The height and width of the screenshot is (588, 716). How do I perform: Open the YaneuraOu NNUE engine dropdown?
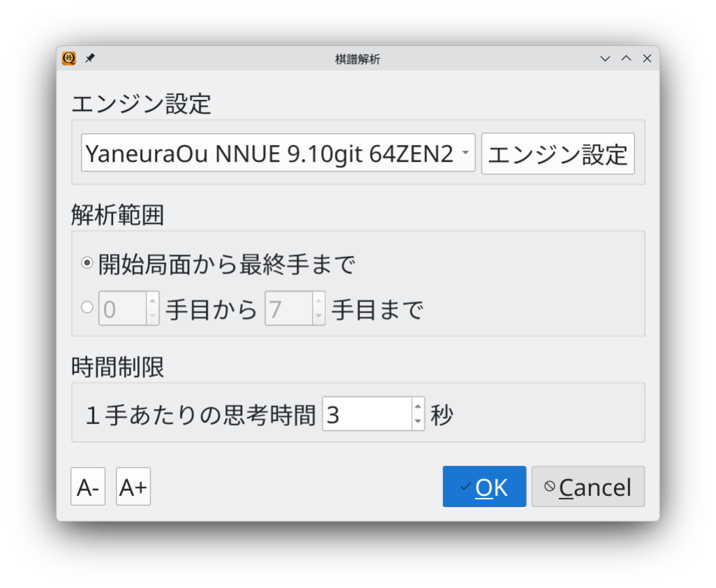[x=278, y=153]
